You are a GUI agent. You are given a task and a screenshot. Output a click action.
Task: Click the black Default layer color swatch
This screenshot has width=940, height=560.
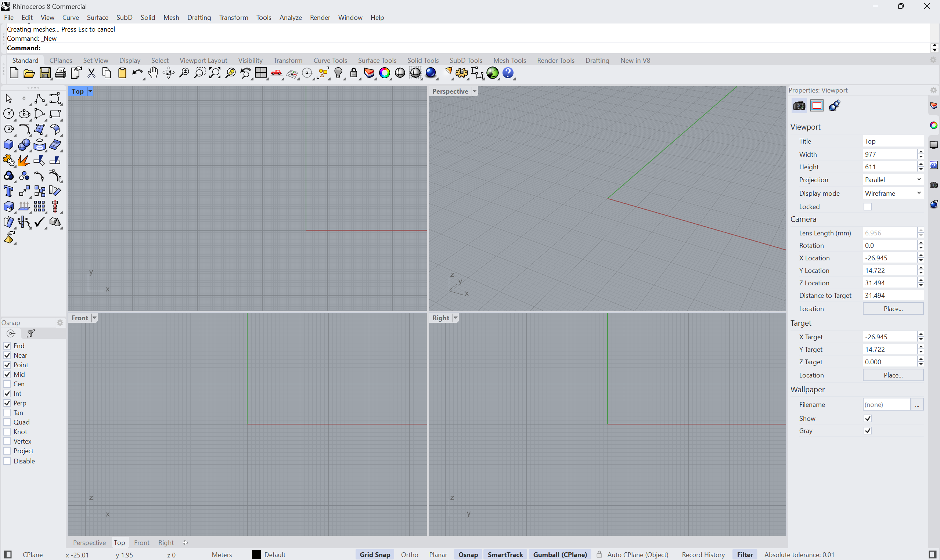pyautogui.click(x=256, y=554)
